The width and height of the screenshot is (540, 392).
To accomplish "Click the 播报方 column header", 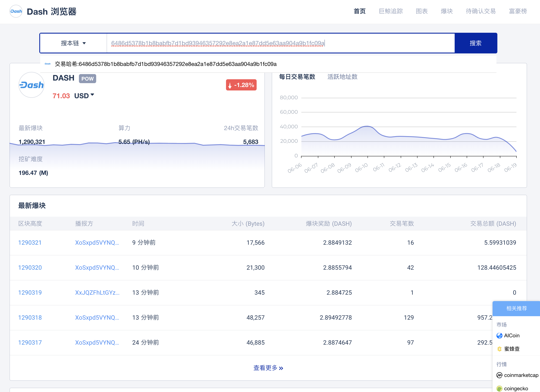I will point(84,223).
